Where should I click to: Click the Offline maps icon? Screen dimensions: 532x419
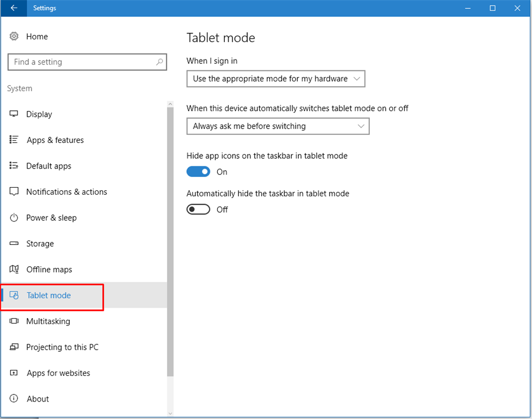pyautogui.click(x=14, y=270)
